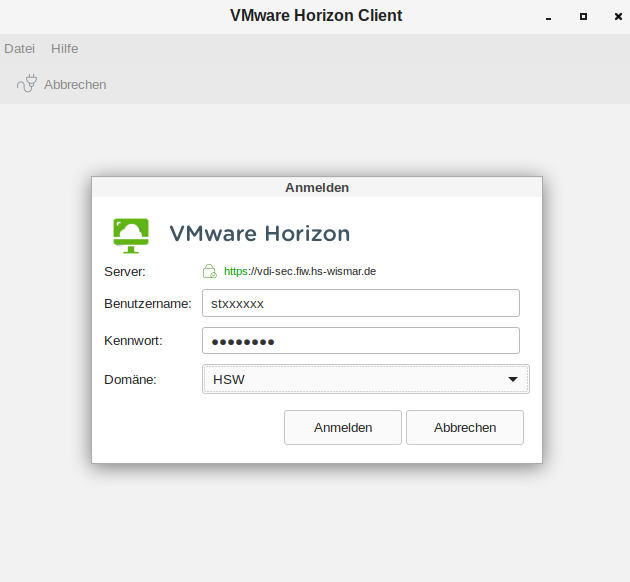Click the green padlock security icon
This screenshot has width=630, height=582.
pos(209,271)
